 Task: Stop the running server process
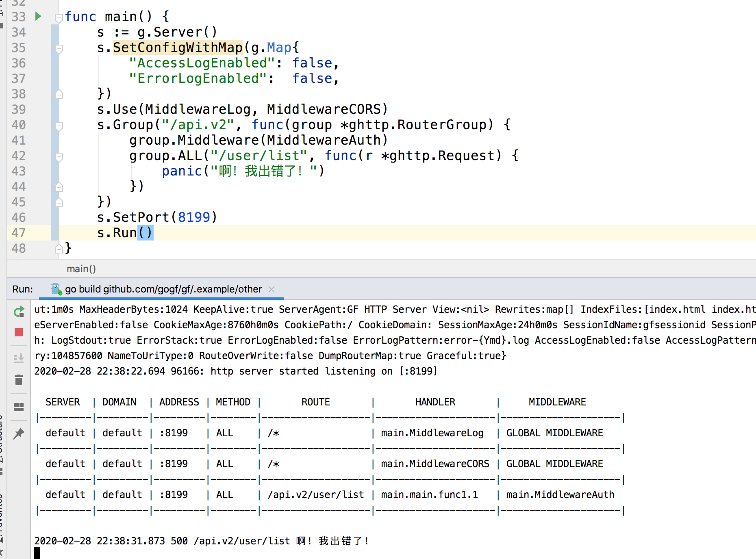(x=19, y=333)
